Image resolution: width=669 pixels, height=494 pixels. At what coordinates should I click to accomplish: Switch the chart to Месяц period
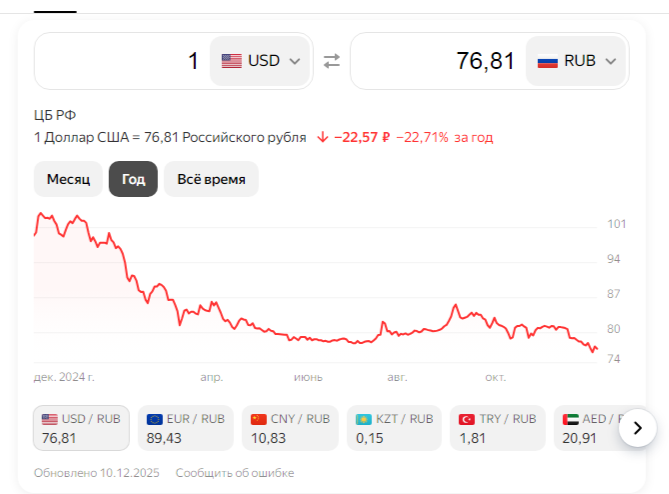point(68,180)
